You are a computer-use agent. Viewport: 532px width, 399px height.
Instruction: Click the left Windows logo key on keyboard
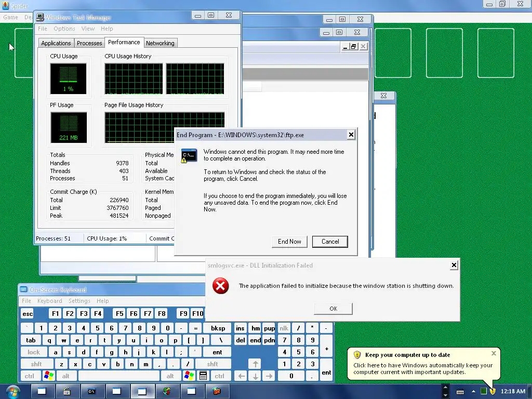(x=49, y=376)
